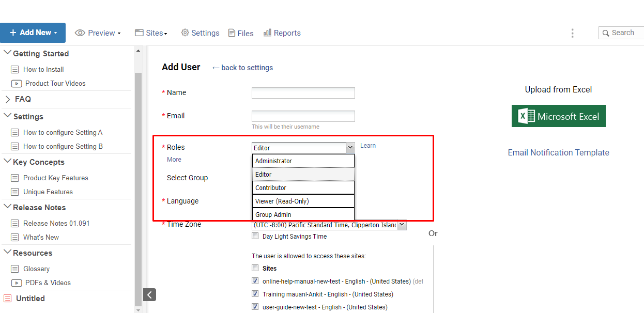The width and height of the screenshot is (644, 313).
Task: Click the video icon beside Product Tour Videos
Action: [x=16, y=83]
